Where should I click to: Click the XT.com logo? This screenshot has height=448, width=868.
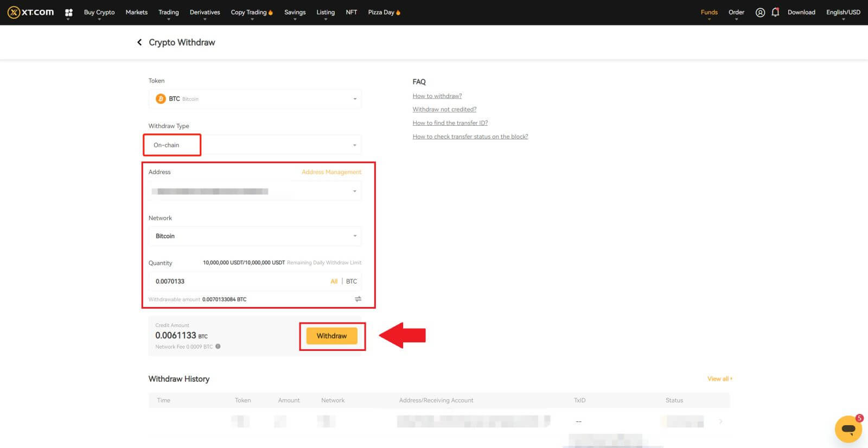[x=30, y=12]
